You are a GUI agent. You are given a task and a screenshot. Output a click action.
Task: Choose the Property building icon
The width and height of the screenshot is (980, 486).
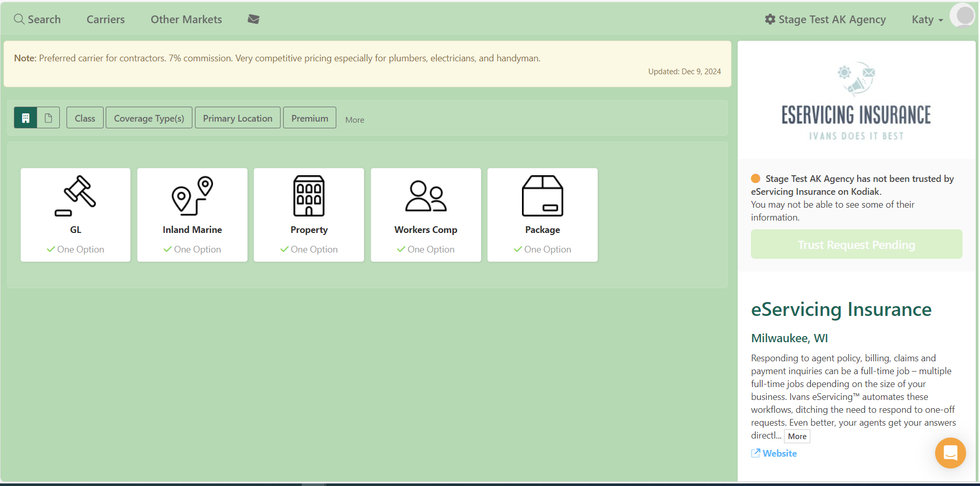coord(309,196)
